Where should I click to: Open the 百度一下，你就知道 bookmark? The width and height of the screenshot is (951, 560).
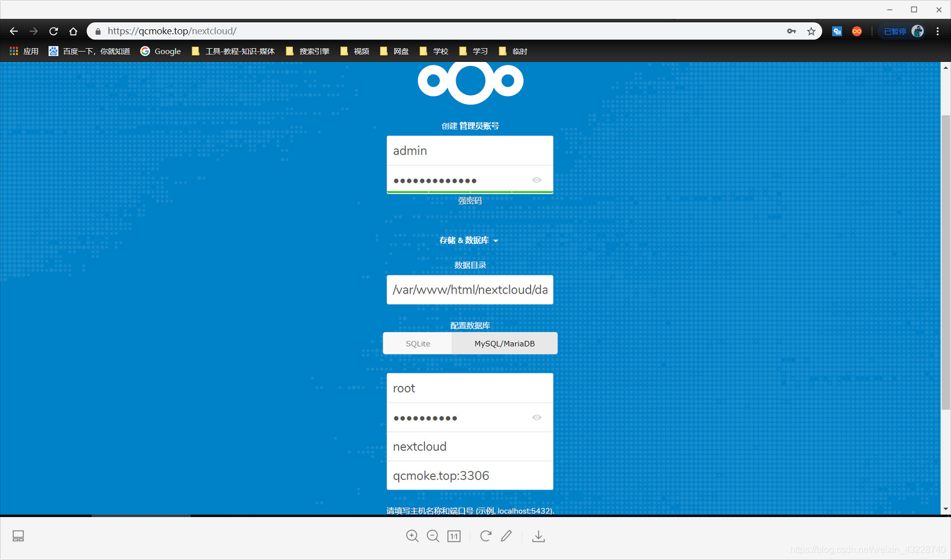pos(89,52)
